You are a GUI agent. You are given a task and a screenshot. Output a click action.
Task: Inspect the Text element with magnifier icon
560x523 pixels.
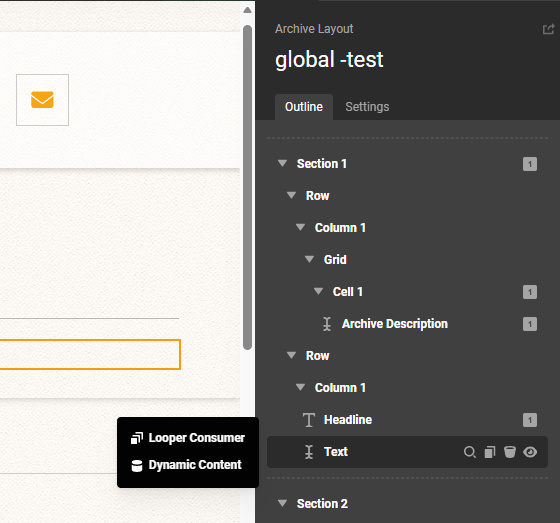pyautogui.click(x=470, y=452)
